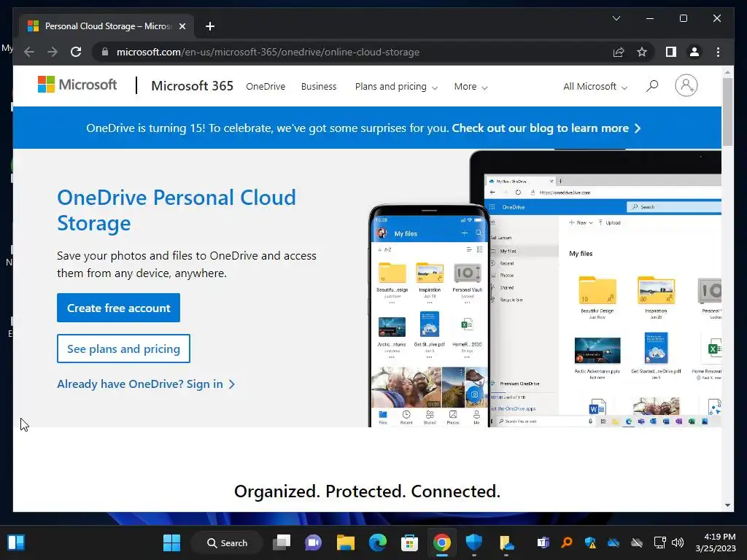This screenshot has width=747, height=560.
Task: Share this page using the share icon
Action: (x=619, y=52)
